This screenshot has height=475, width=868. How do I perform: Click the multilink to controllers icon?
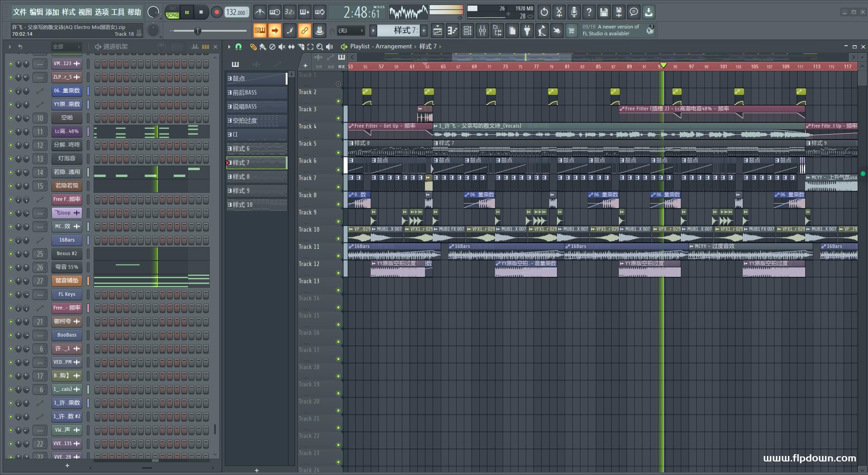[x=320, y=31]
